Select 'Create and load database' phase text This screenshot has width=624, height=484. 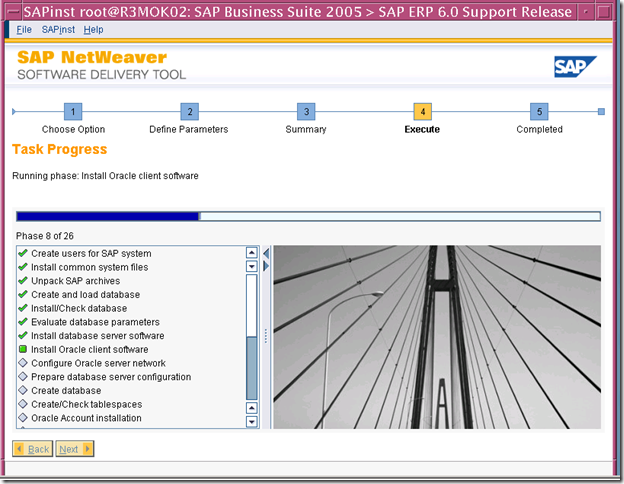[x=86, y=295]
